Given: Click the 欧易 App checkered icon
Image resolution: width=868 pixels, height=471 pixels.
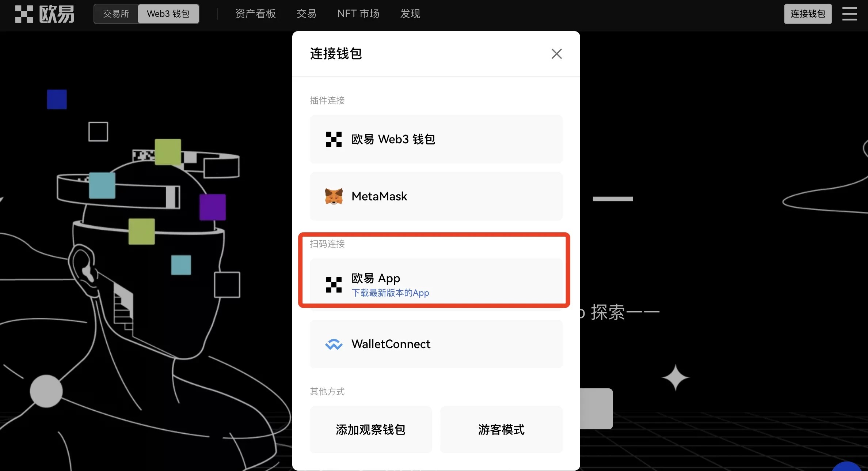Looking at the screenshot, I should point(333,283).
